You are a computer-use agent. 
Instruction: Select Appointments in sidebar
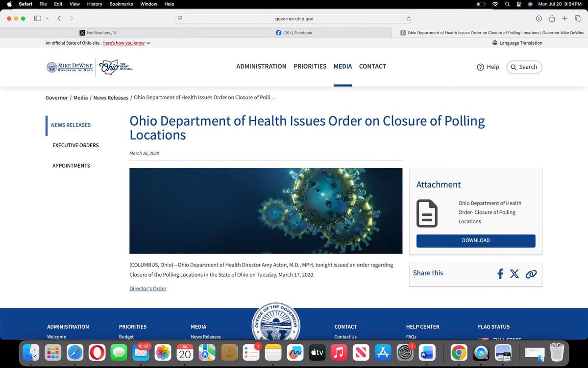point(71,166)
